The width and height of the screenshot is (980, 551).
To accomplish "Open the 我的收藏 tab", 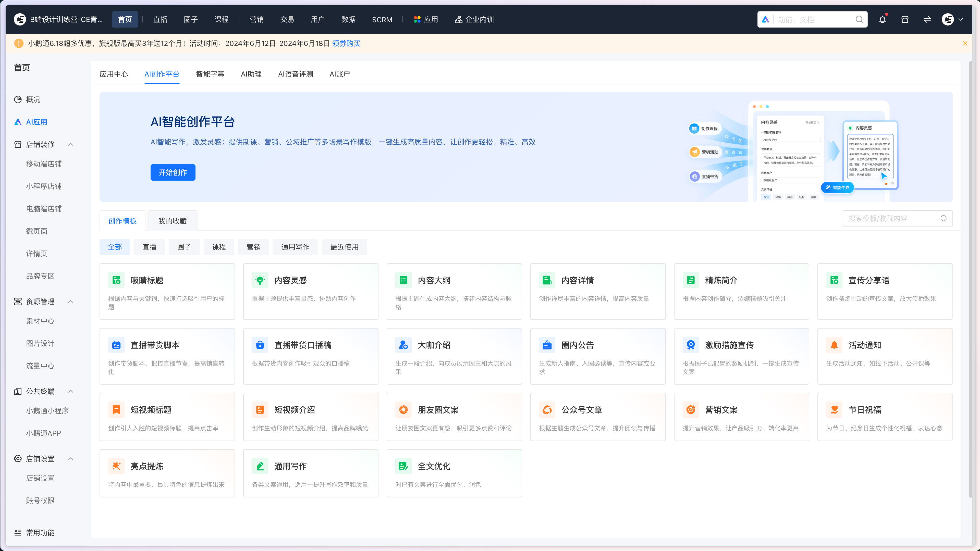I will [172, 221].
